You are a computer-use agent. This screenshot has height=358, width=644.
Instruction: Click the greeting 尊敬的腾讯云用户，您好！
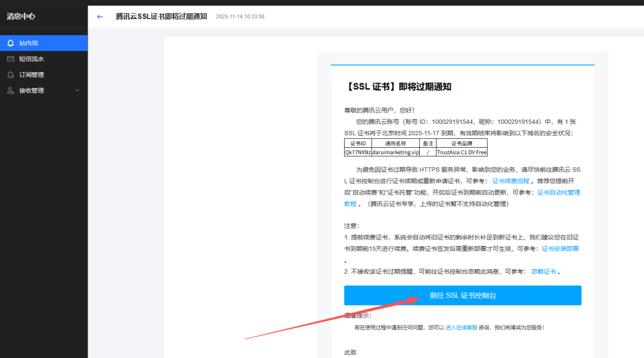tap(380, 110)
